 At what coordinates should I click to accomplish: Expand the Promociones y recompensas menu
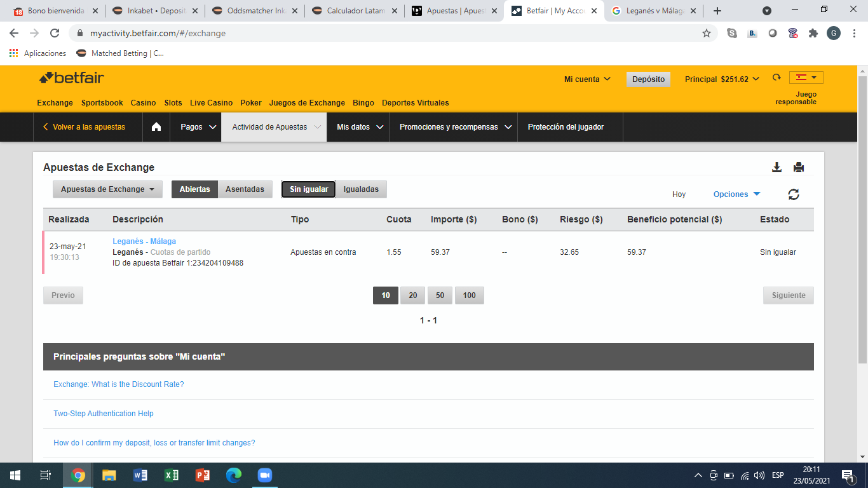pyautogui.click(x=453, y=127)
